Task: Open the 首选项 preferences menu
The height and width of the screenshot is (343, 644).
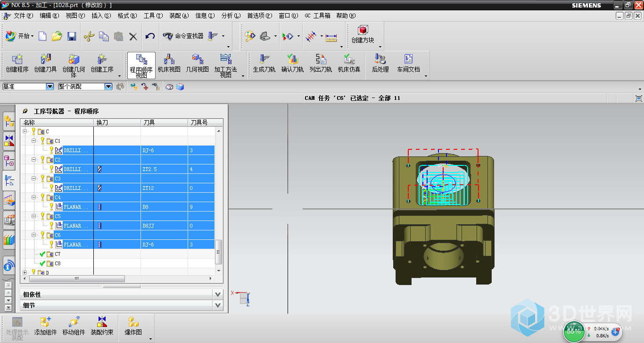Action: (260, 16)
